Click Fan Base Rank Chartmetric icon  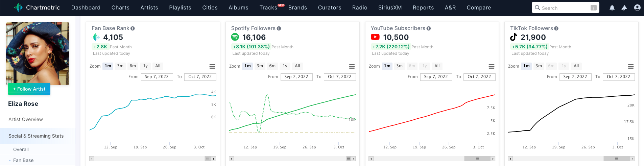[x=96, y=37]
